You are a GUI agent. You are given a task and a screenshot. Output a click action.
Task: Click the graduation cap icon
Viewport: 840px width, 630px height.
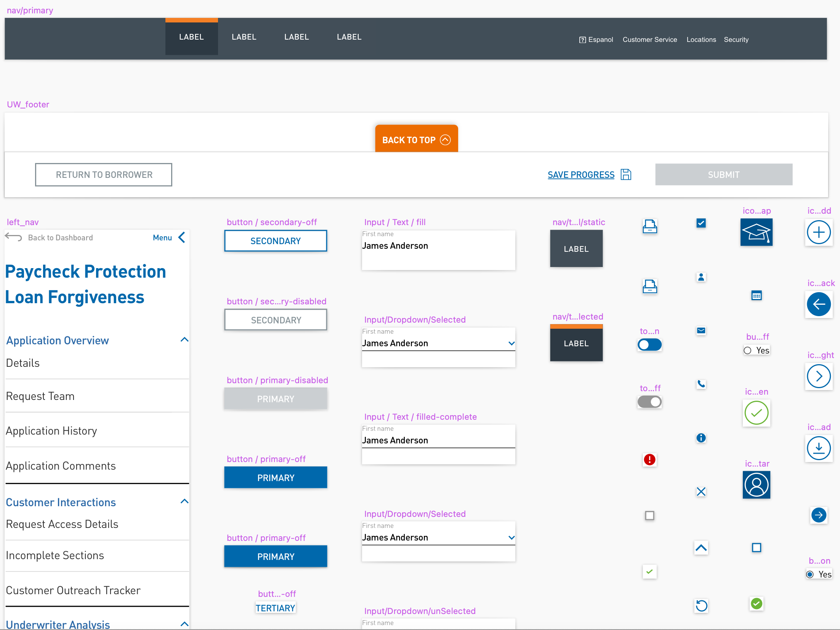click(756, 232)
